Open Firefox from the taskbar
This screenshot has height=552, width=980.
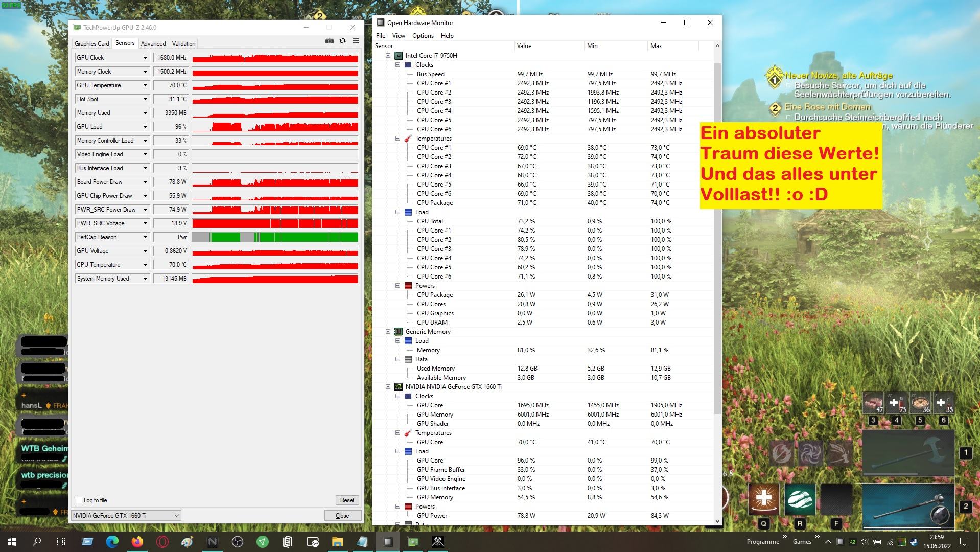point(137,542)
